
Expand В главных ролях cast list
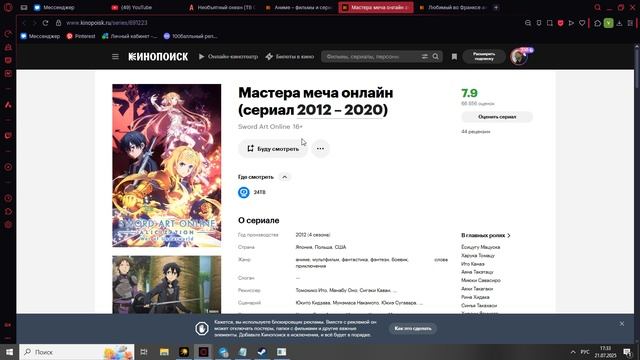tap(486, 236)
